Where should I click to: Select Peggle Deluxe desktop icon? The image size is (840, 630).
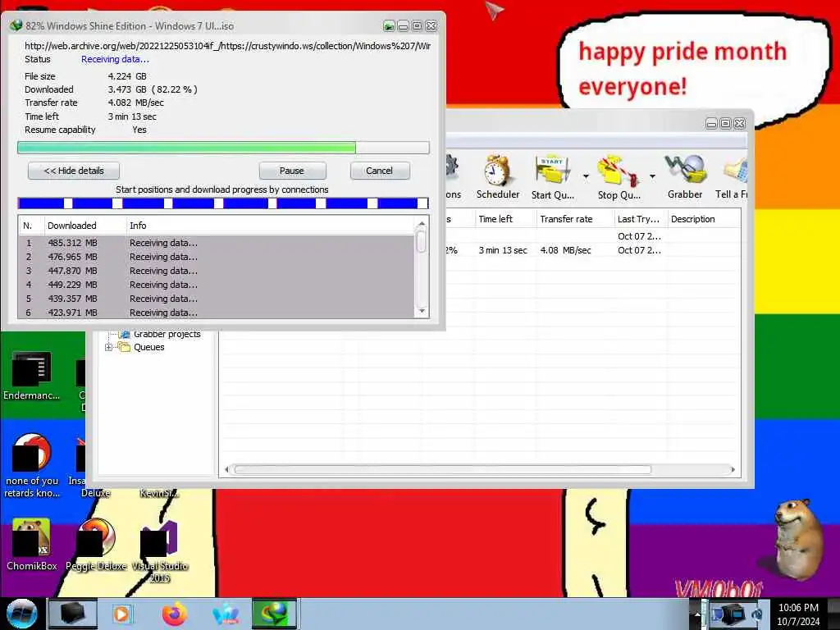pos(97,545)
